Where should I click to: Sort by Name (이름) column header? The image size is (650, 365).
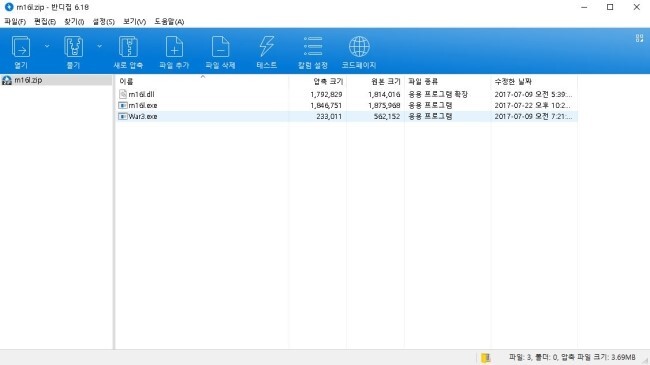pos(202,81)
